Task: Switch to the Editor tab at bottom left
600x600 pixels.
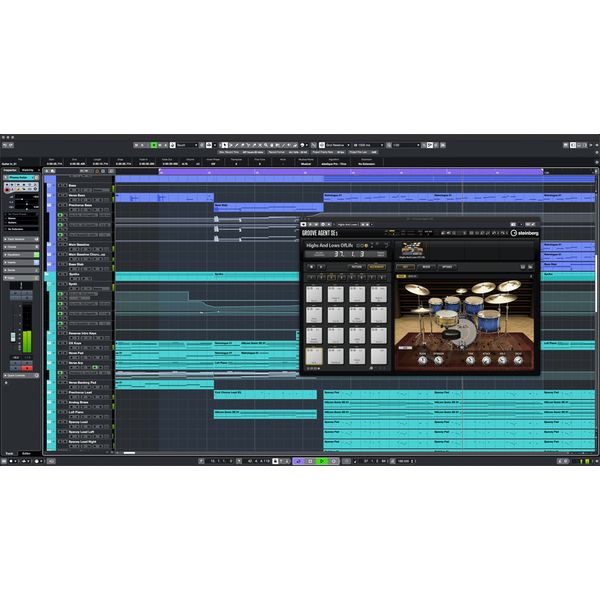Action: [26, 453]
